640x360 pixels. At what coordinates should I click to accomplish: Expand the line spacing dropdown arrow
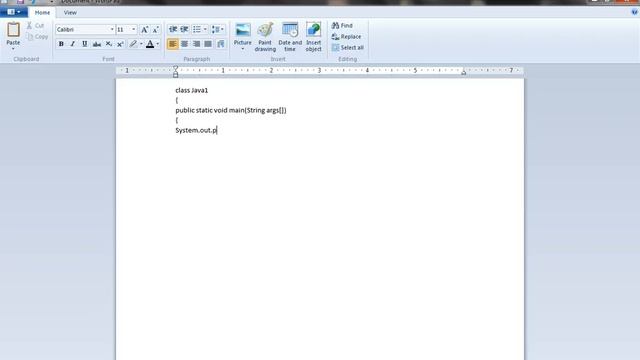[x=222, y=29]
